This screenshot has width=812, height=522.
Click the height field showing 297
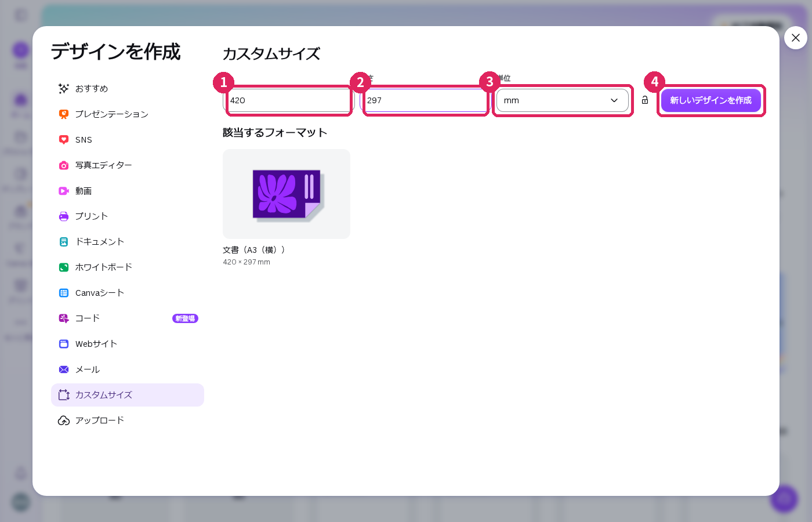click(425, 100)
